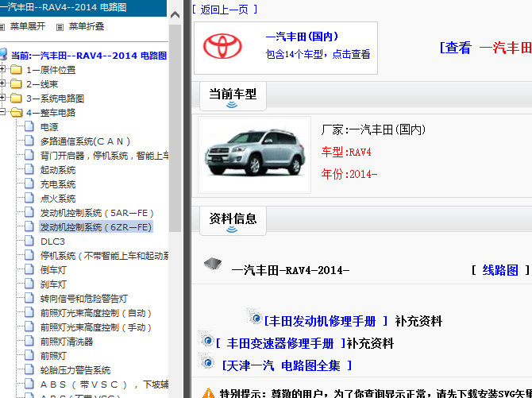
Task: Select 发动机控制系统 (5AR-FE) entry
Action: click(x=97, y=213)
